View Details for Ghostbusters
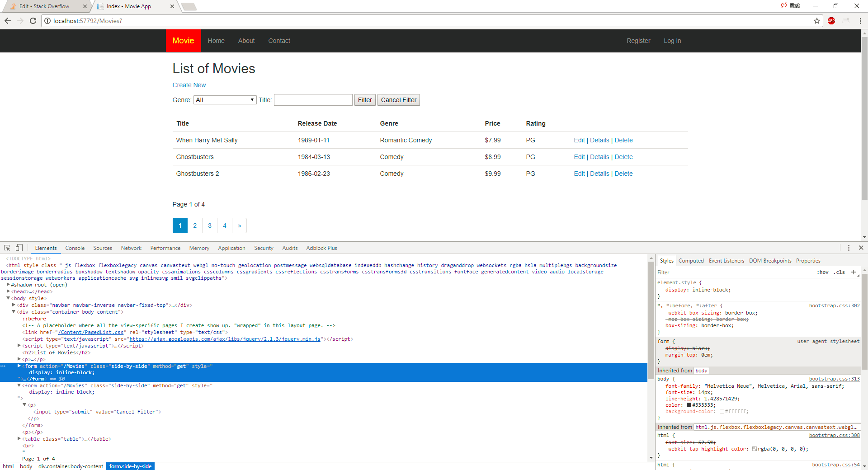The height and width of the screenshot is (470, 868). [599, 157]
